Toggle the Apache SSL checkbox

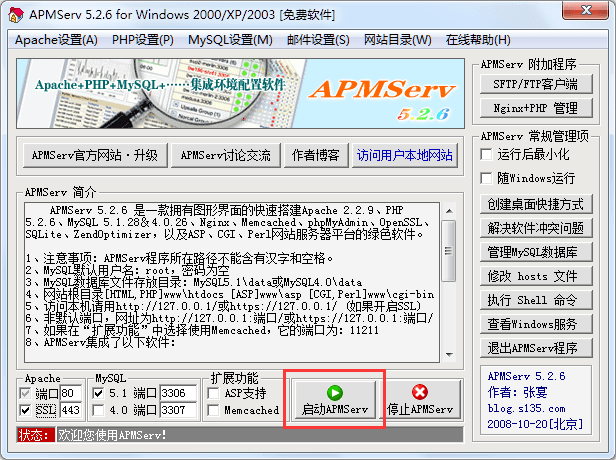25,410
